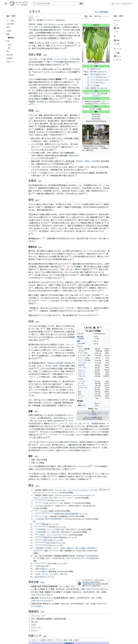Click 編集 beside the 名称と来歴 heading
The width and height of the screenshot is (138, 644).
pyautogui.click(x=45, y=55)
